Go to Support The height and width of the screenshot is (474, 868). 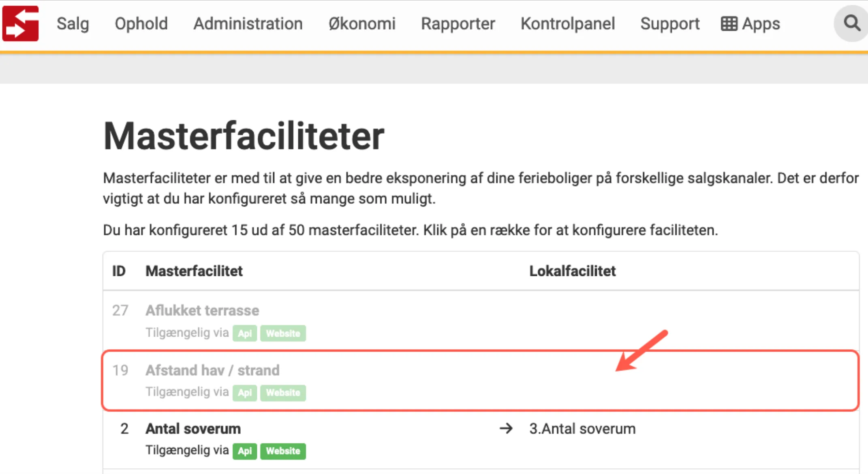[x=670, y=23]
